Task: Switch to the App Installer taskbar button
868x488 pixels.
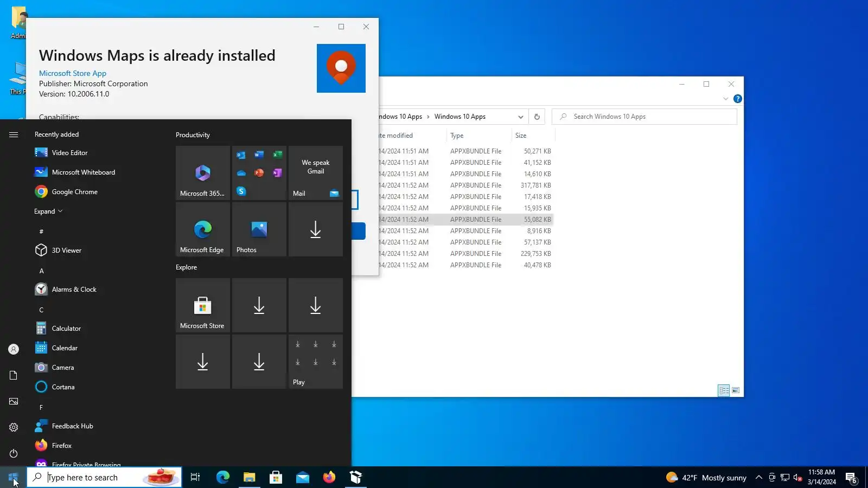Action: (x=356, y=477)
